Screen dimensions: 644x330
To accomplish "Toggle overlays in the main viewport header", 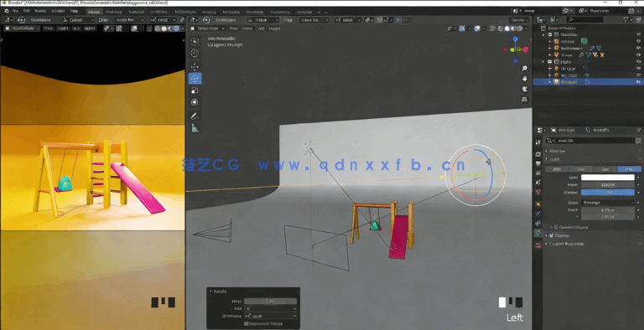I will pos(477,28).
